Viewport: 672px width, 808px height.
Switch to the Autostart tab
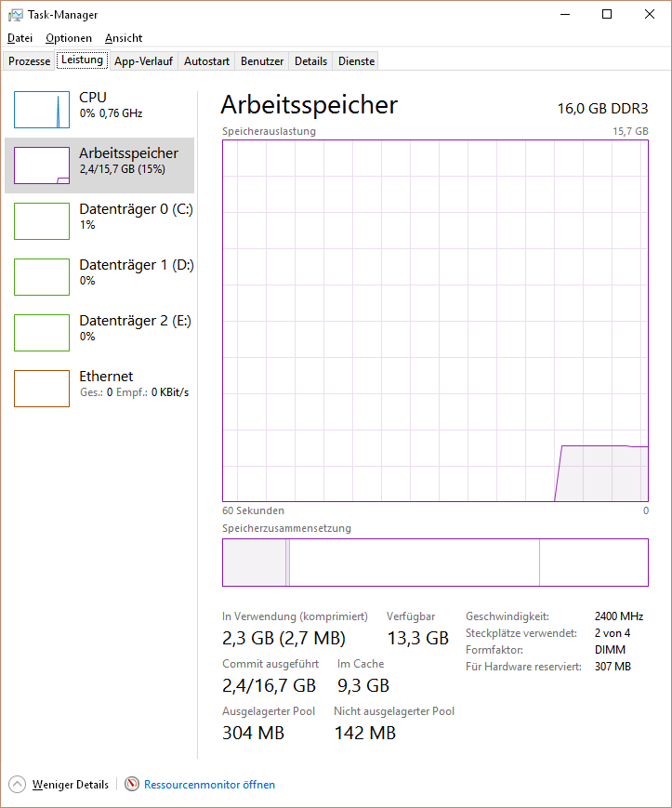206,60
